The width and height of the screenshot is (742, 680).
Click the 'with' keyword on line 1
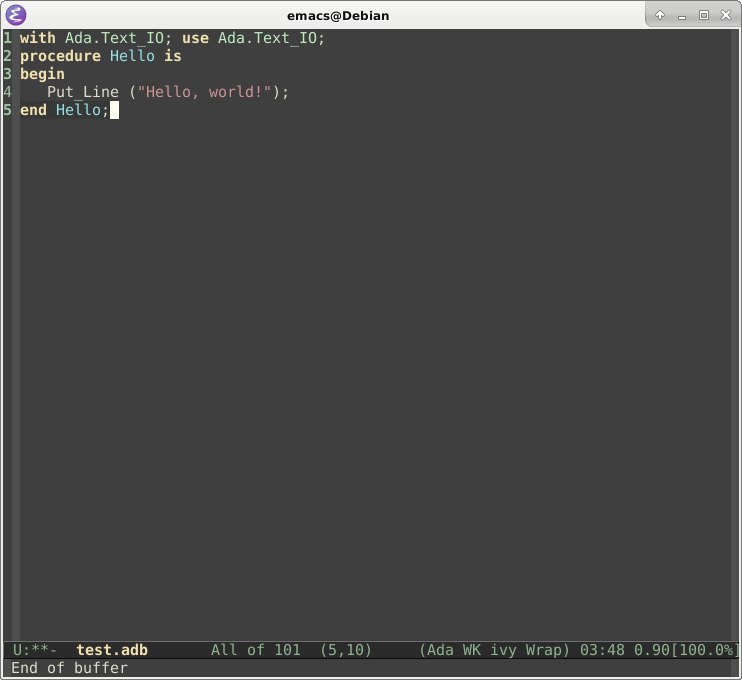(x=37, y=38)
